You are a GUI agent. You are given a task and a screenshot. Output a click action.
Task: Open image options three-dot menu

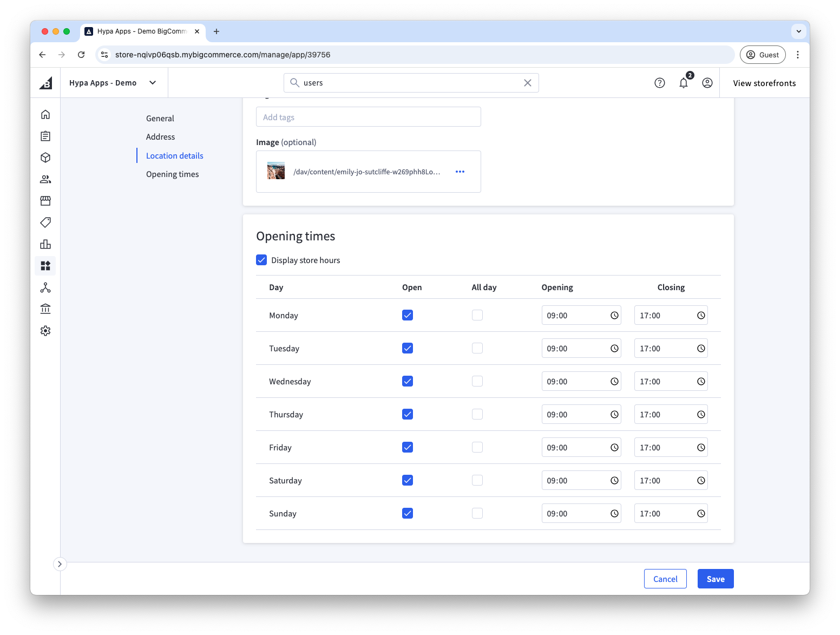click(460, 172)
